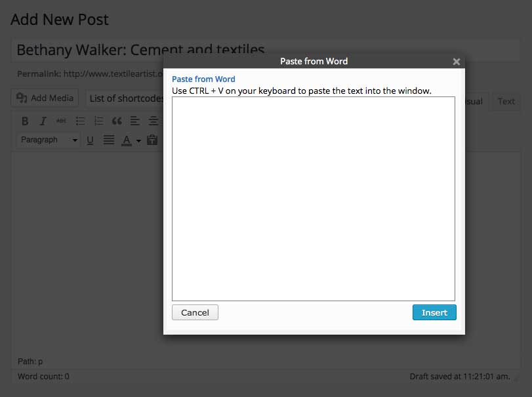This screenshot has width=532, height=397.
Task: Switch to the Text editor tab
Action: (x=506, y=102)
